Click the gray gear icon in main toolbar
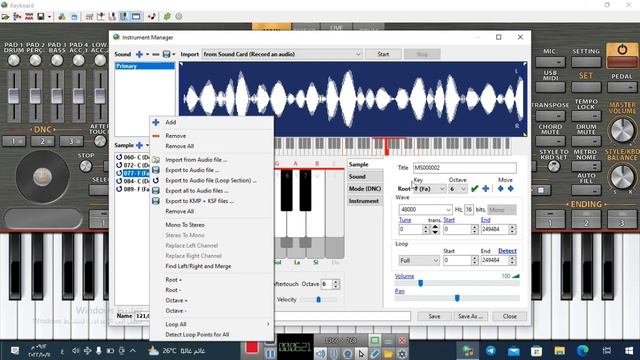Viewport: 640px width, 360px height. click(179, 16)
